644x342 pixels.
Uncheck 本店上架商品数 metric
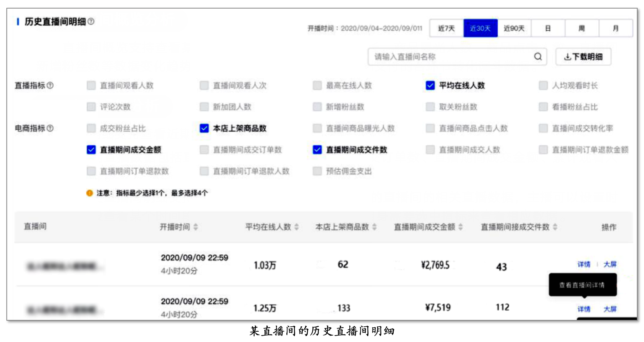[x=204, y=128]
